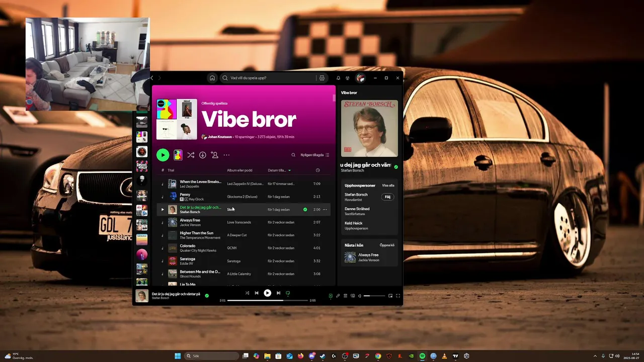Select 'When the Levee Breaks' track row
The image size is (644, 362).
[244, 184]
